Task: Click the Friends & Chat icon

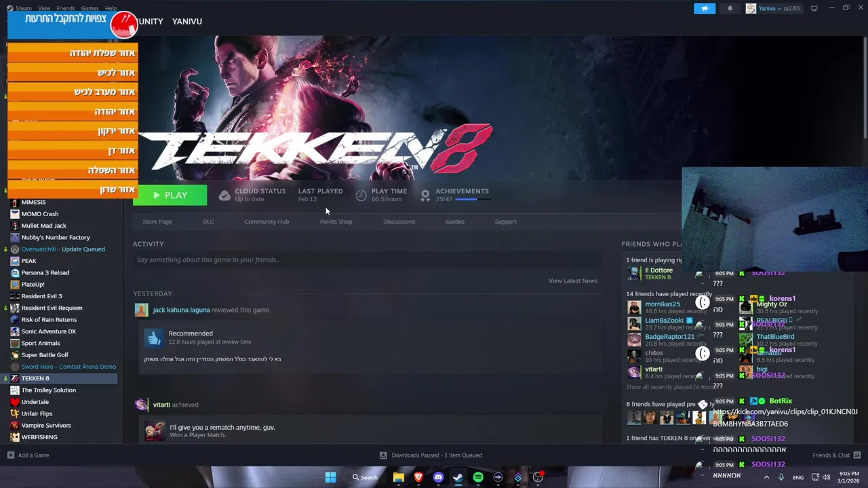Action: [x=856, y=455]
